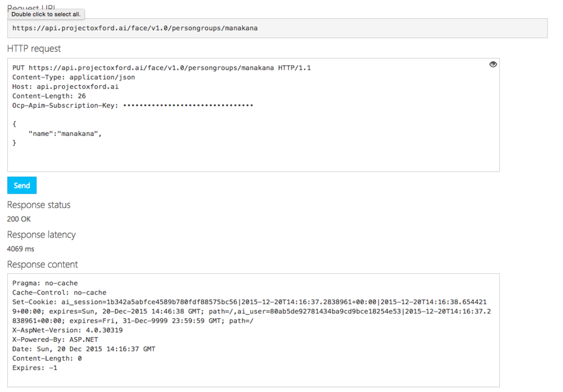Click the PUT request line in HTTP request

[162, 68]
